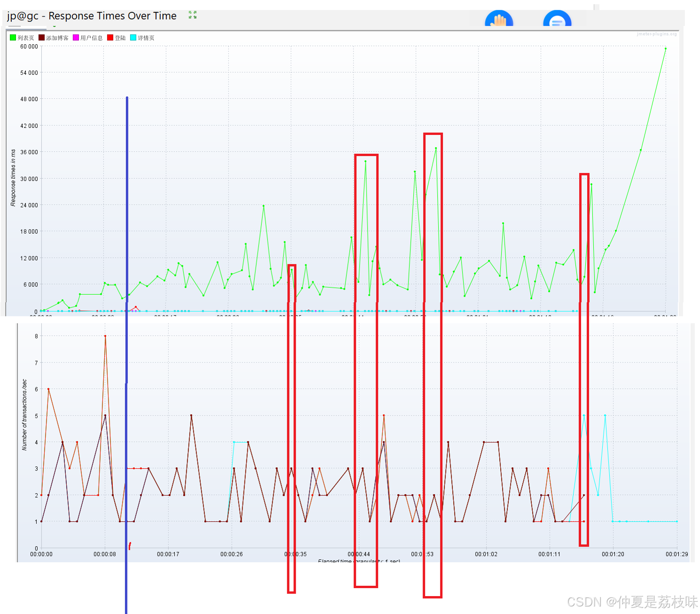Click the 添加博客 legend label
Viewport: 700px width, 614px height.
coord(57,38)
